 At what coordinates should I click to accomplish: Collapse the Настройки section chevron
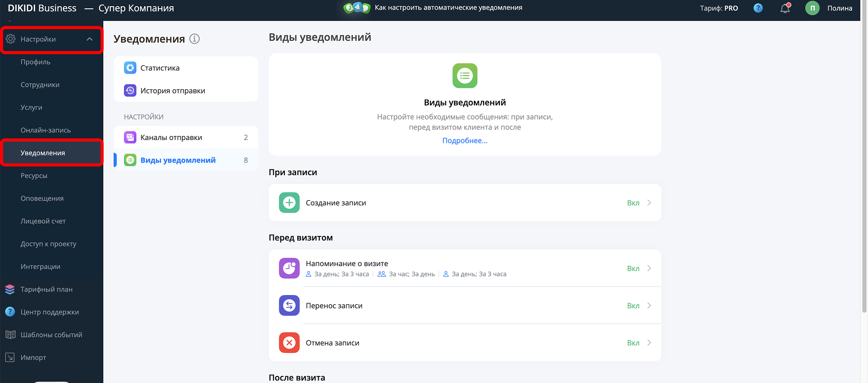(x=90, y=39)
